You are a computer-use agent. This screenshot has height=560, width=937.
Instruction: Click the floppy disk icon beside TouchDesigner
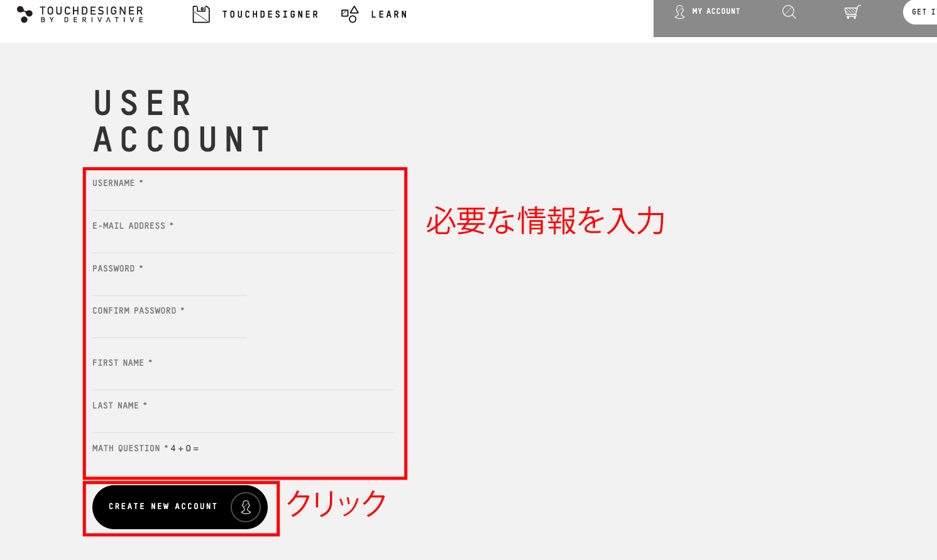201,14
